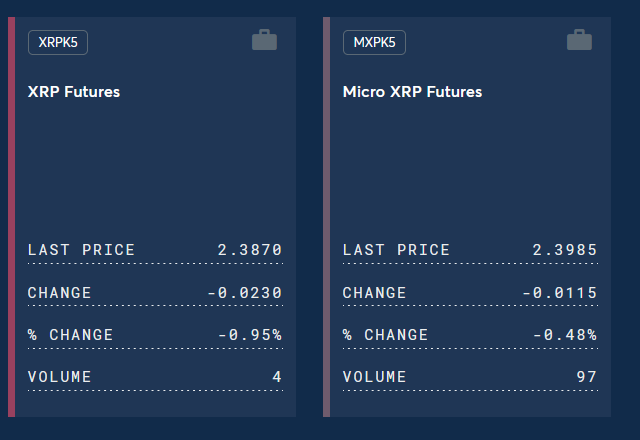Click the -0.0115 change value
640x440 pixels.
(560, 293)
